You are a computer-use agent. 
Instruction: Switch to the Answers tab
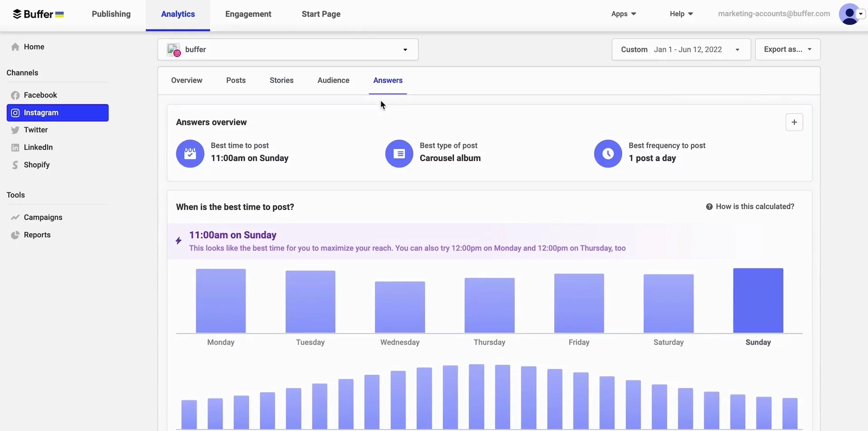388,81
